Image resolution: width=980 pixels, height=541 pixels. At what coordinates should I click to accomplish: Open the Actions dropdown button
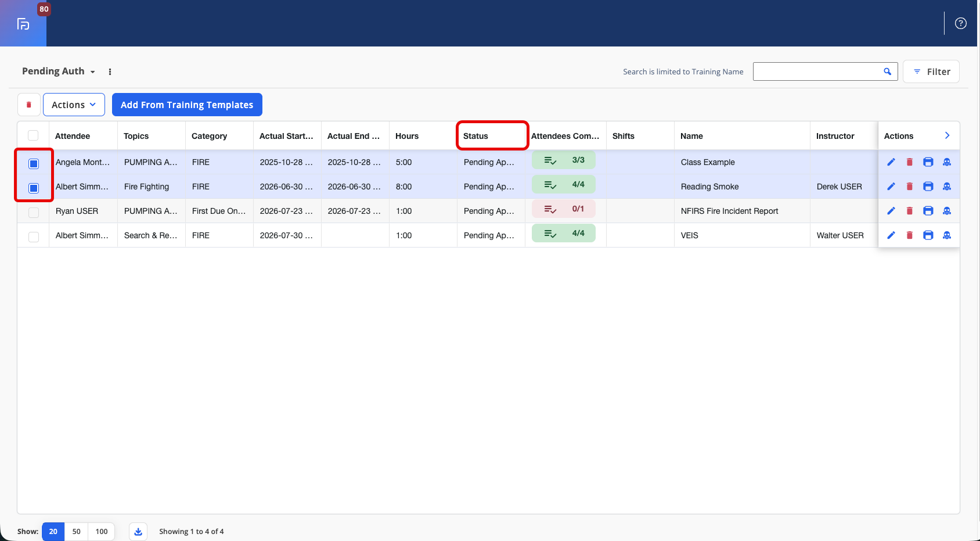74,105
